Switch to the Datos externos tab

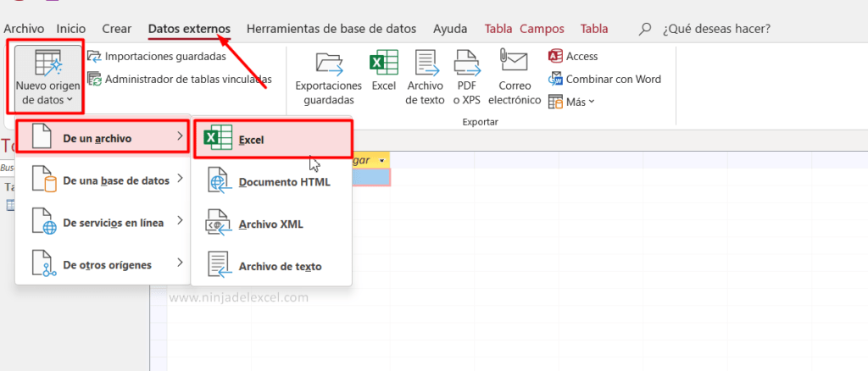pos(189,29)
